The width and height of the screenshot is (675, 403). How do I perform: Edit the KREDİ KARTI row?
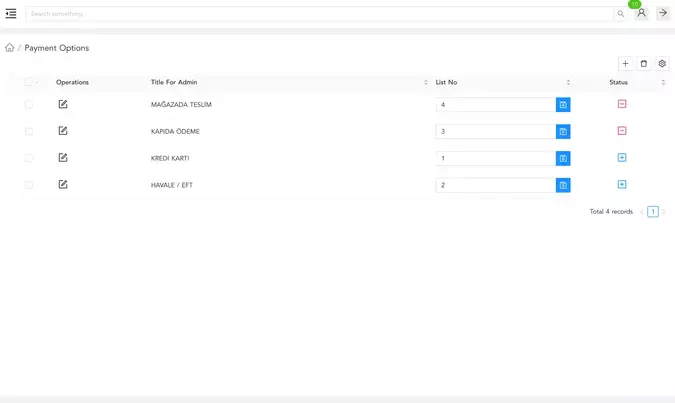pos(63,158)
